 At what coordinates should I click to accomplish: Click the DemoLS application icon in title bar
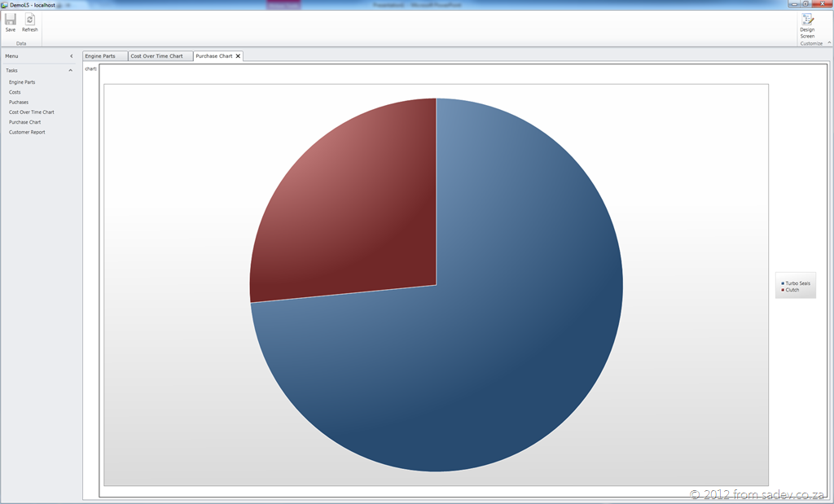(x=4, y=5)
